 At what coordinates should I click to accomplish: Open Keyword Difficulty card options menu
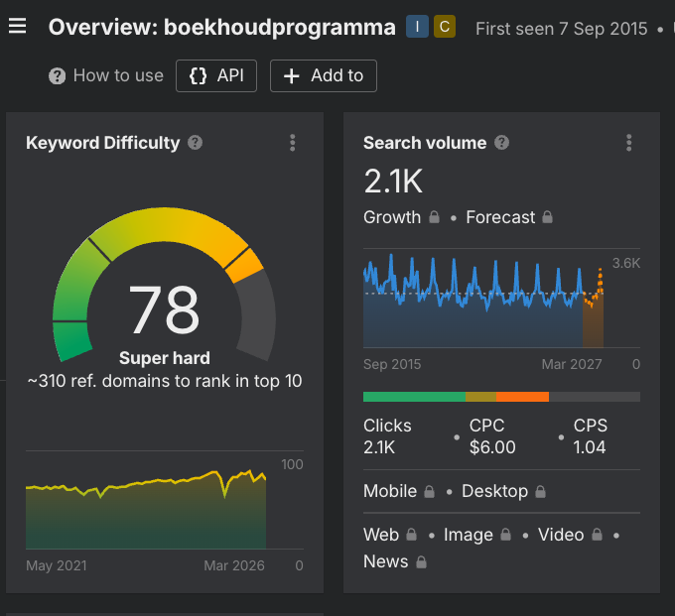pos(293,143)
